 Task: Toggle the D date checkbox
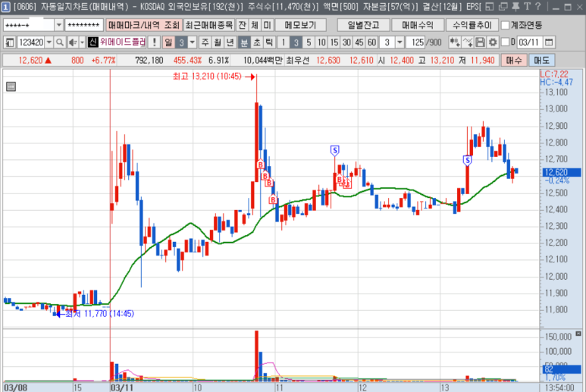click(505, 42)
